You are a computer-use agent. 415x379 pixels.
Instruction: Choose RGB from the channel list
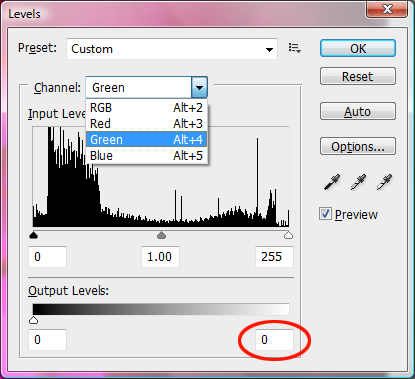coord(147,108)
